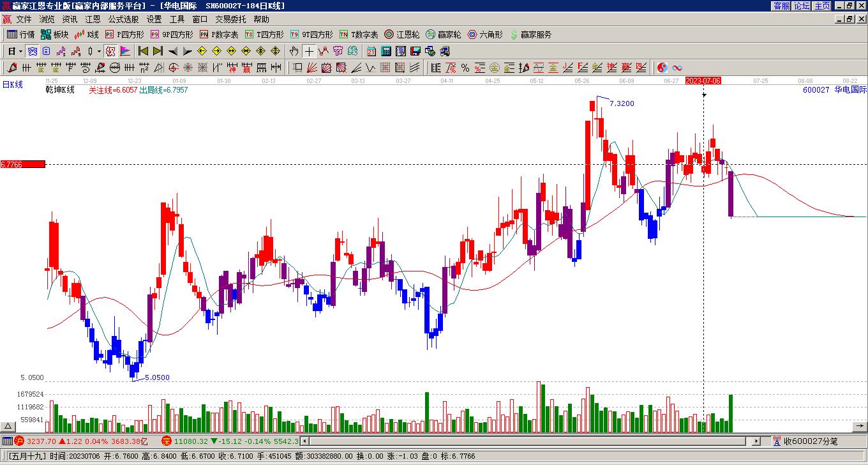Click the 客服 customer service button

tap(781, 6)
